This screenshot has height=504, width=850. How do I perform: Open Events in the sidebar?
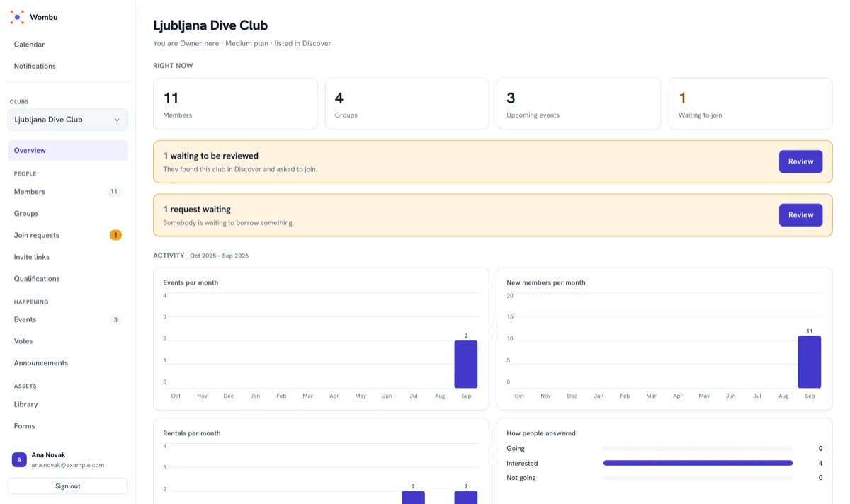(x=68, y=319)
